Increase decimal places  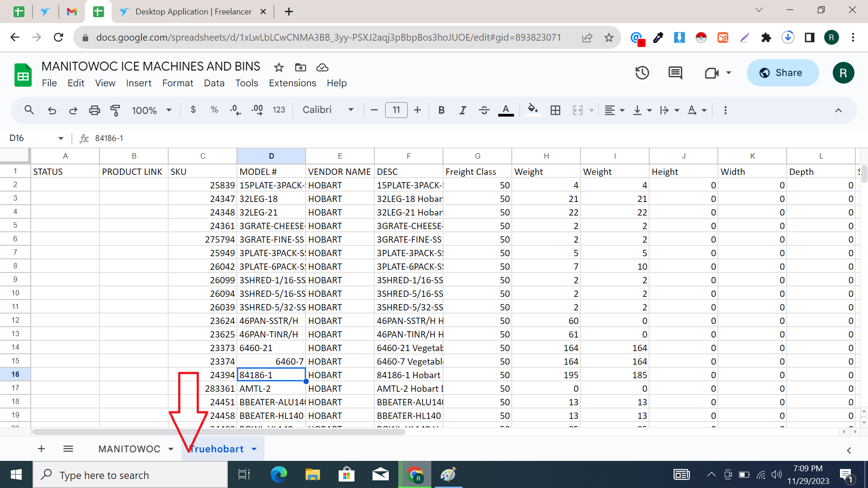[x=257, y=110]
